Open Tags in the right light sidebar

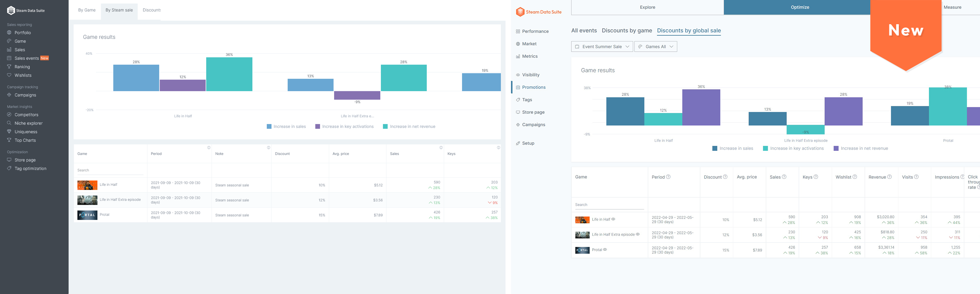point(527,100)
